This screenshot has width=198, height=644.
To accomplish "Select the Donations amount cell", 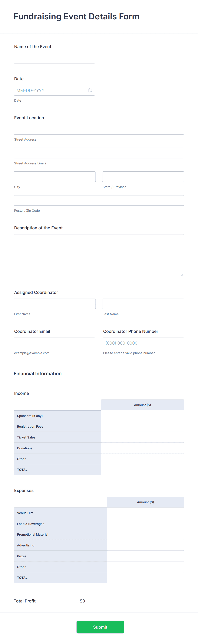I will click(x=142, y=448).
